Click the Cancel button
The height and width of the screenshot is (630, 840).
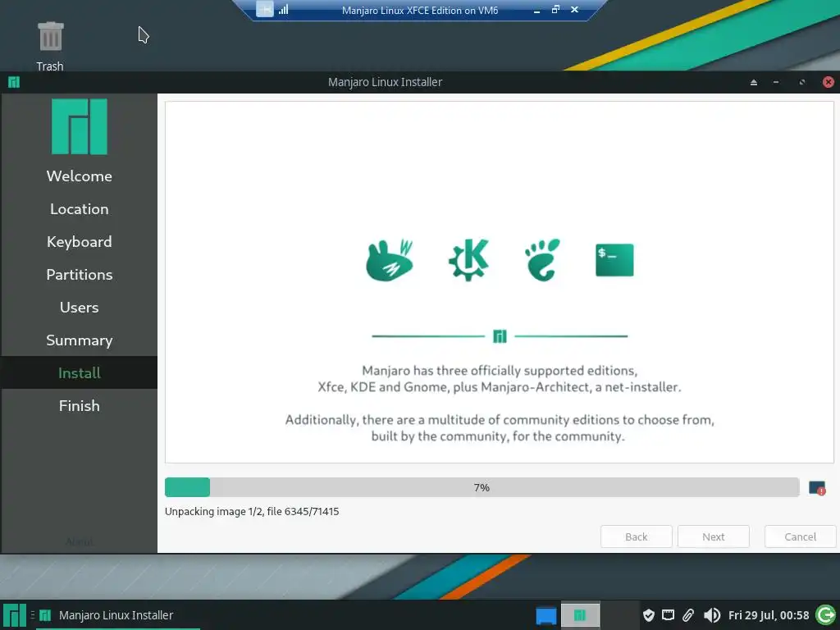pyautogui.click(x=801, y=536)
